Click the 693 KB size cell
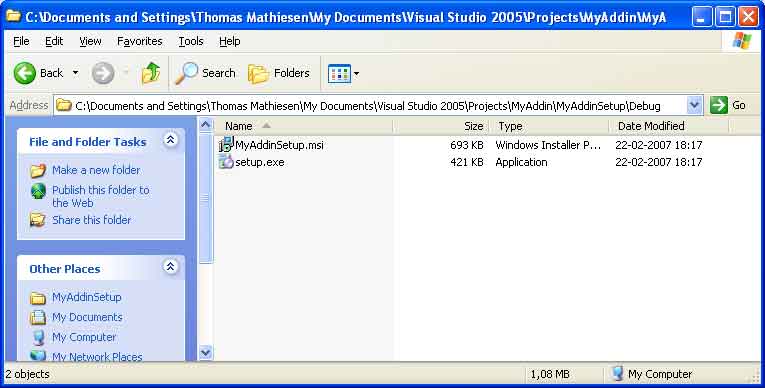The width and height of the screenshot is (765, 388). 467,145
